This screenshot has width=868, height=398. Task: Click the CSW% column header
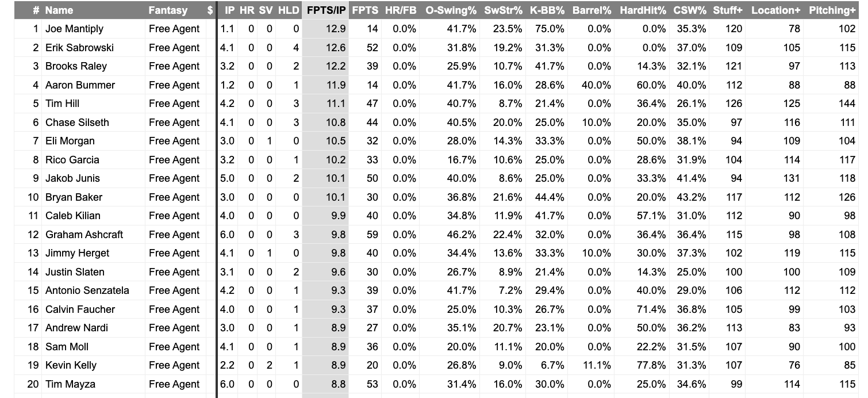[x=689, y=10]
